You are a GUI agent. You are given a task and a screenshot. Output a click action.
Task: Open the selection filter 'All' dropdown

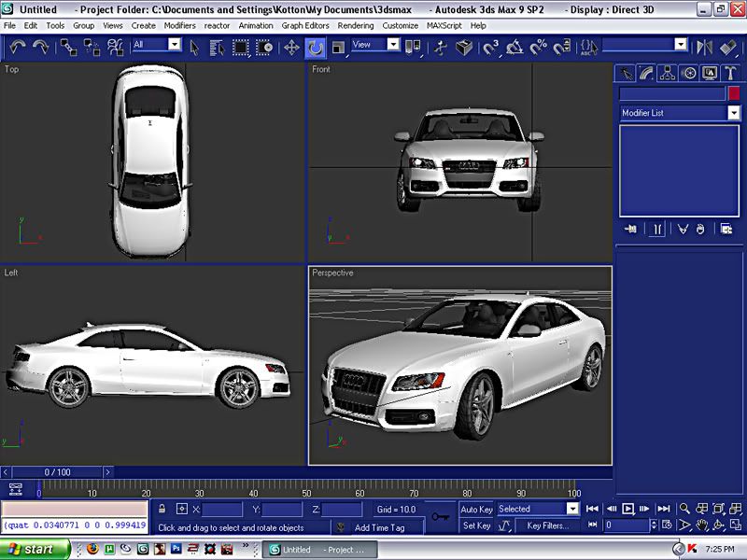click(x=172, y=45)
